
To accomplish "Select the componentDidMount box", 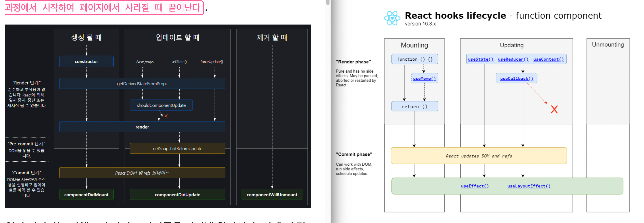I will (x=86, y=195).
